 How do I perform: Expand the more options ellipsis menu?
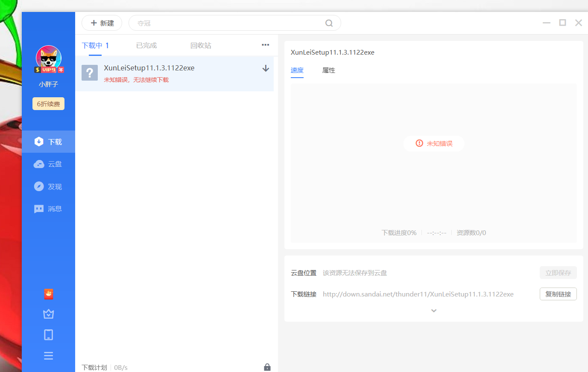pyautogui.click(x=265, y=45)
